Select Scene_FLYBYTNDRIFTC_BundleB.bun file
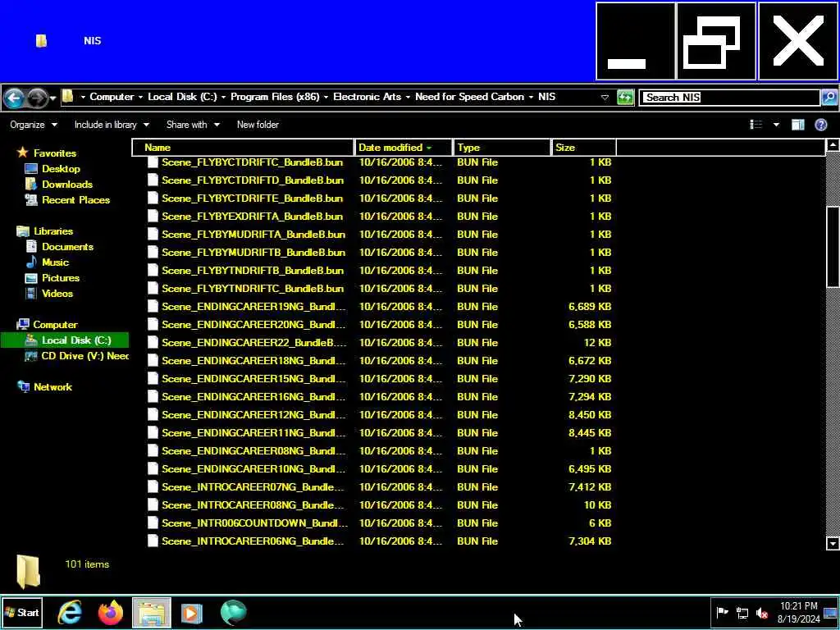 coord(253,289)
